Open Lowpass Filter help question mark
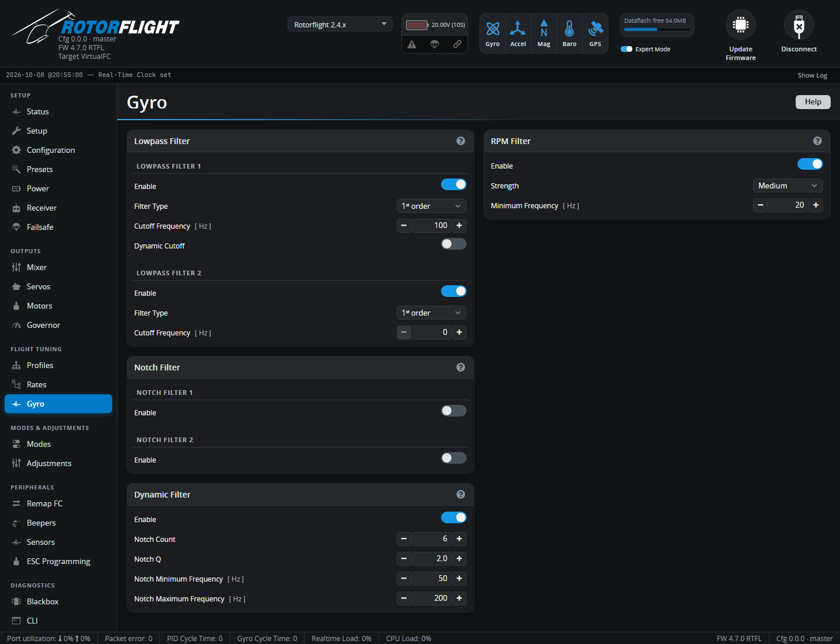Viewport: 840px width, 644px height. 461,141
